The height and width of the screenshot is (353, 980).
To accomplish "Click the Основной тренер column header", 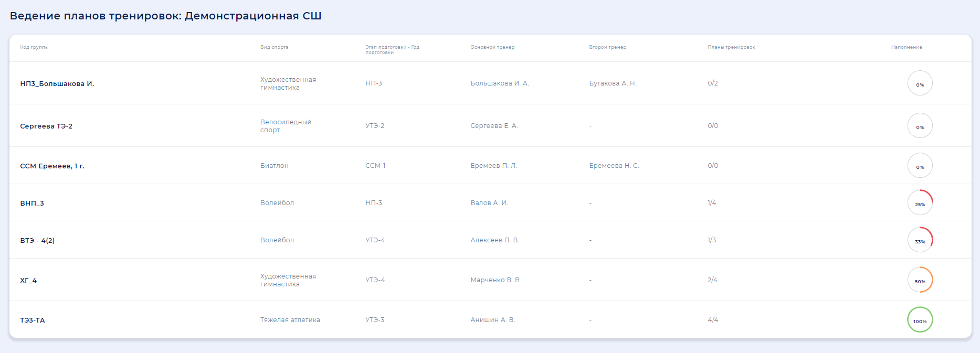I will 492,47.
